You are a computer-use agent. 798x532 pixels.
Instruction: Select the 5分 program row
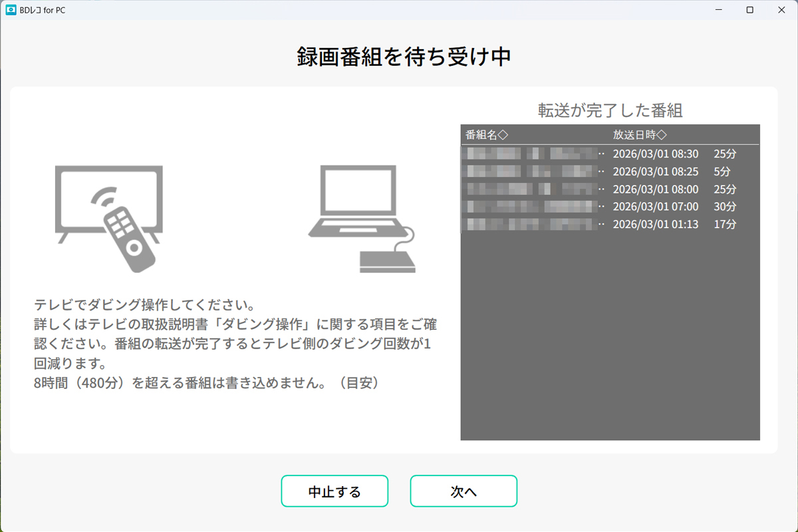click(x=610, y=171)
